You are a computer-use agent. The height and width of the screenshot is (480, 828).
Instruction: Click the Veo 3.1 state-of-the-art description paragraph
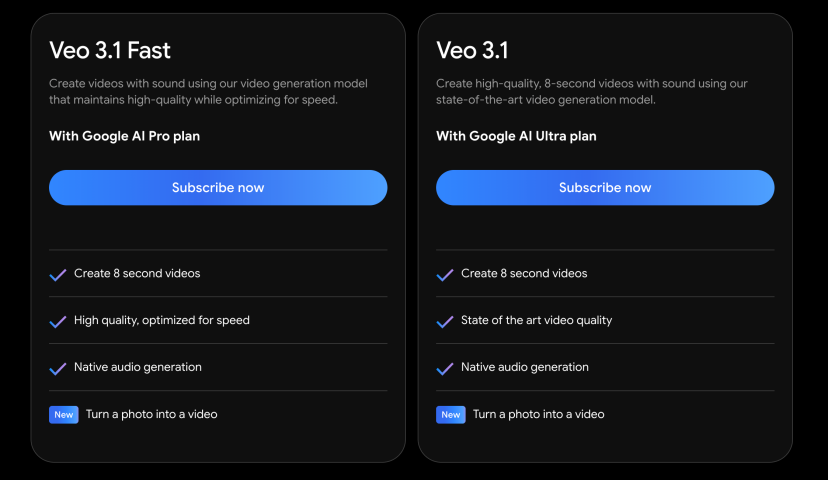click(592, 91)
